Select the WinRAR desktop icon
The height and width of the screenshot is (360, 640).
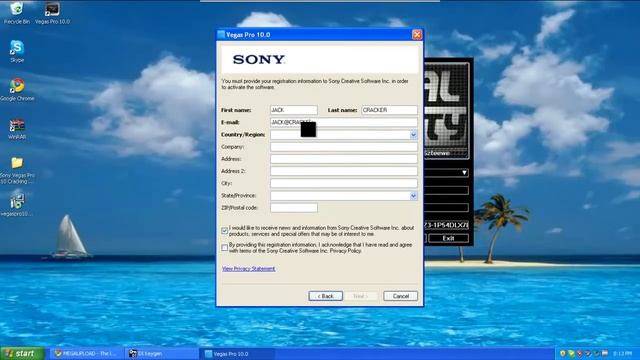coord(17,128)
